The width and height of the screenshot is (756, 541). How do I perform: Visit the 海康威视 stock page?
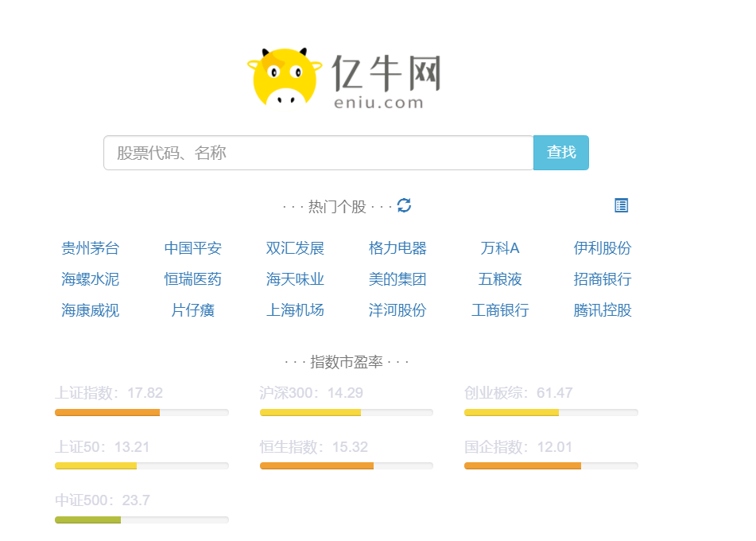point(90,310)
